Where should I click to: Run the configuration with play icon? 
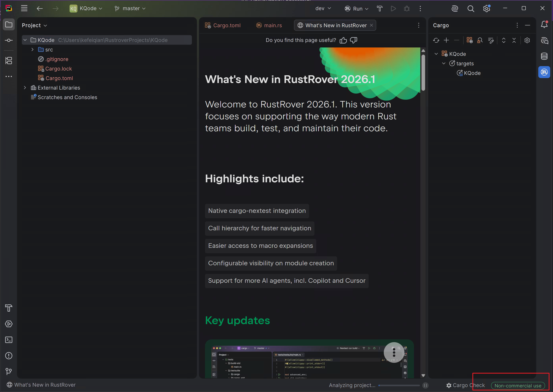[393, 9]
